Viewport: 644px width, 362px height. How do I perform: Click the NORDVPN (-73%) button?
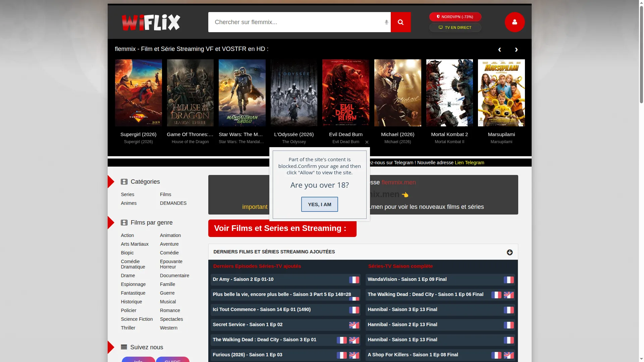click(x=455, y=17)
